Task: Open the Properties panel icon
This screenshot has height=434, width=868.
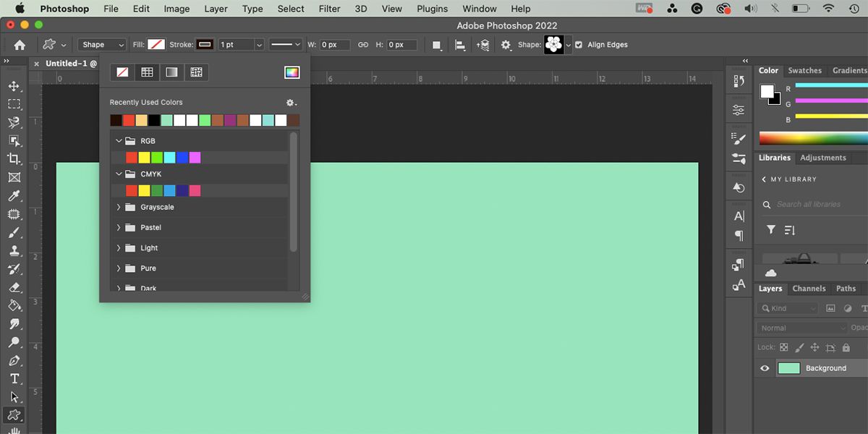Action: [x=738, y=109]
